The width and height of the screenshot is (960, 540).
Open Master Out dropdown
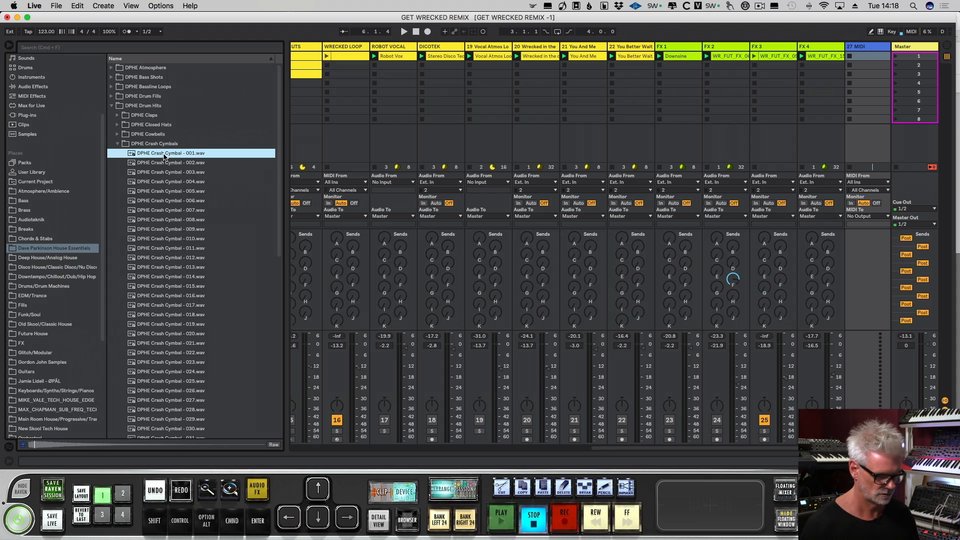click(915, 225)
